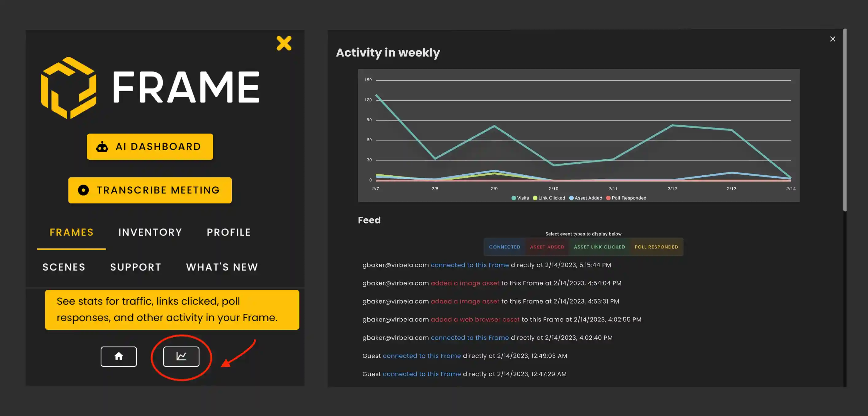868x416 pixels.
Task: Click the record icon on Transcribe Meeting
Action: click(83, 190)
